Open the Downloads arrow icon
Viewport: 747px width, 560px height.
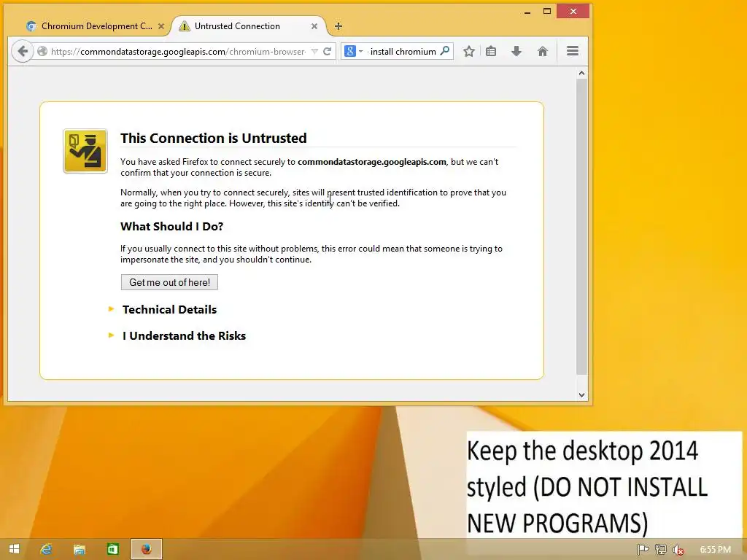pos(516,51)
